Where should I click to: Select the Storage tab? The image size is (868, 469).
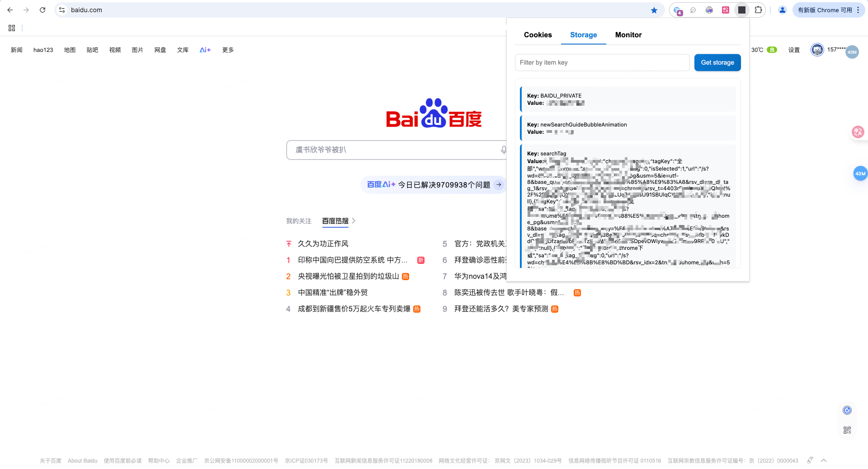click(x=583, y=35)
